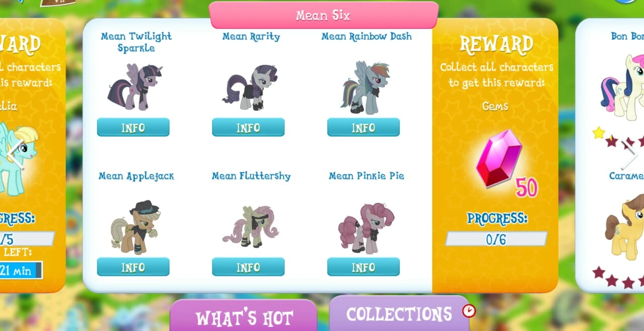Tap the Mean Fluttershy pony image

point(251,226)
